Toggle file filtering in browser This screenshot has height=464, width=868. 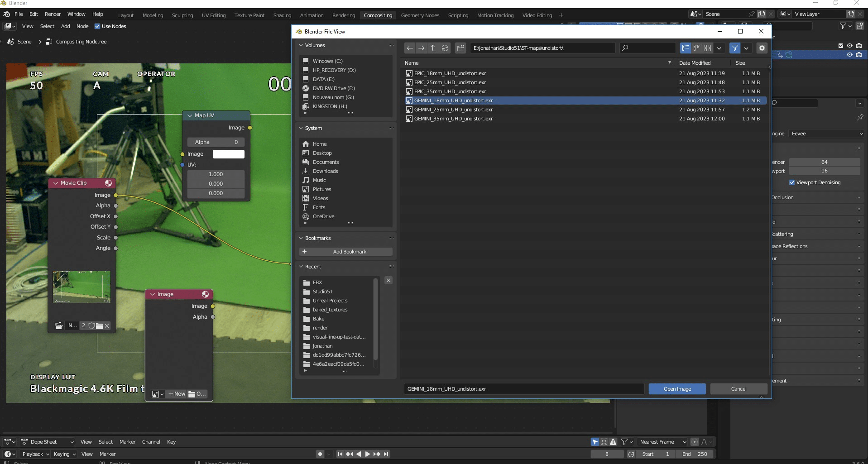click(734, 48)
